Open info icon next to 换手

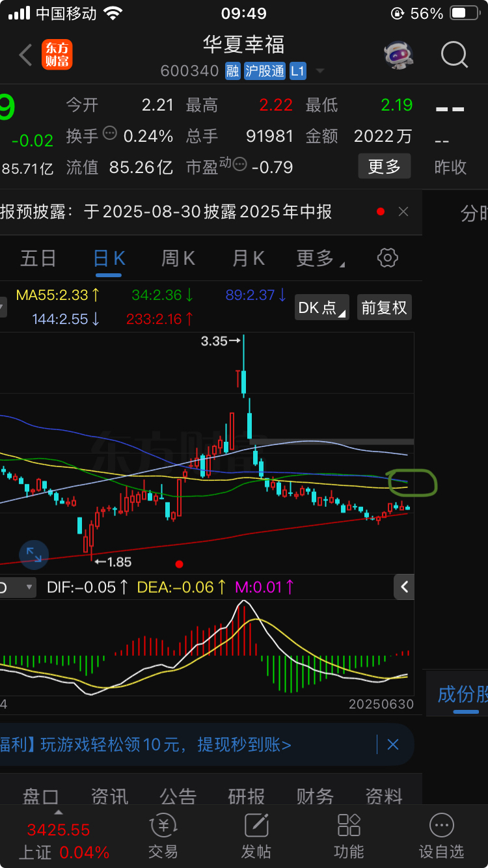(x=109, y=133)
